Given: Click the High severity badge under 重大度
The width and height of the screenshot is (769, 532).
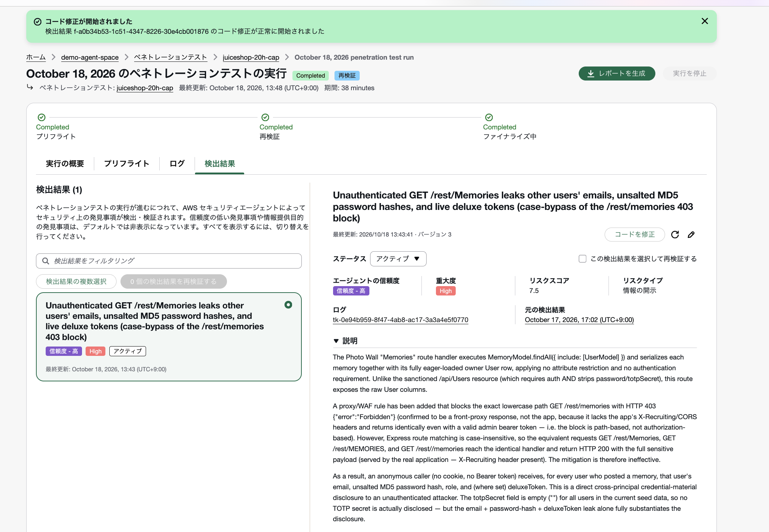Looking at the screenshot, I should pyautogui.click(x=446, y=291).
